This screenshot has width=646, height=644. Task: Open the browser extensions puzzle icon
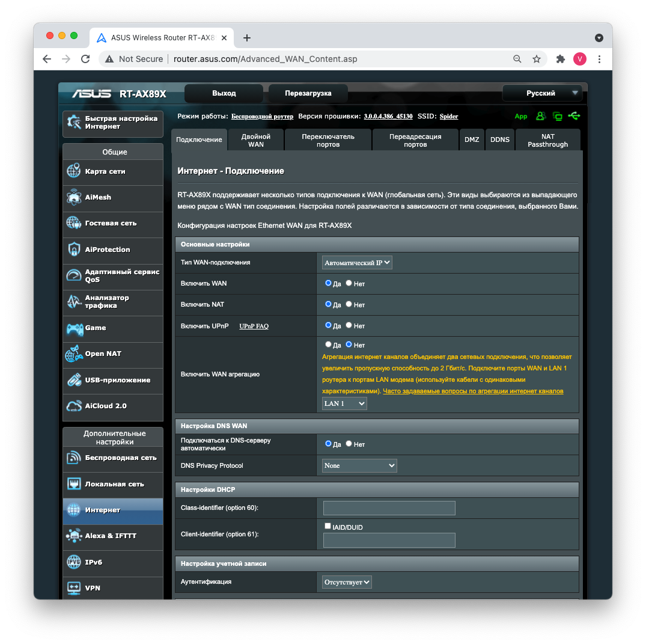[560, 59]
